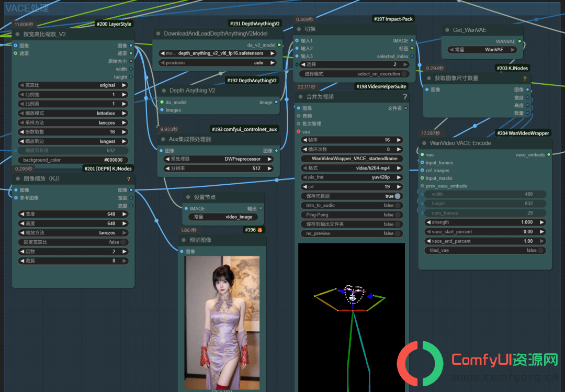Collapse the 设置节点 node using its dot
Viewport: 565px width, 392px height.
tap(188, 197)
